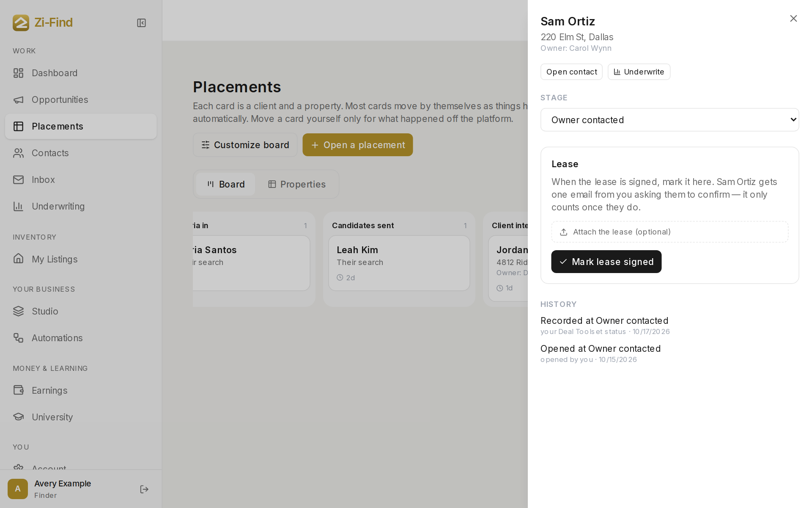Screen dimensions: 812x508
Task: Click Open a placement button
Action: coord(357,145)
